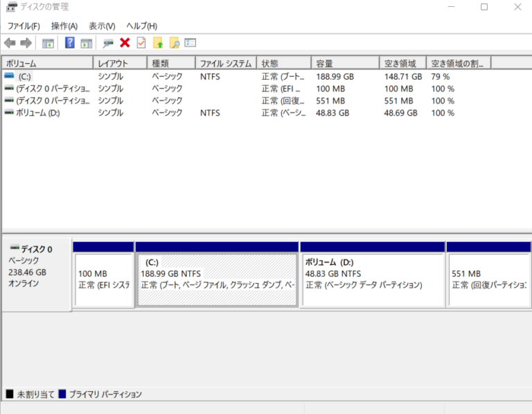Open Help with the blue question-mark icon
Viewport: 532px width, 414px height.
click(70, 43)
